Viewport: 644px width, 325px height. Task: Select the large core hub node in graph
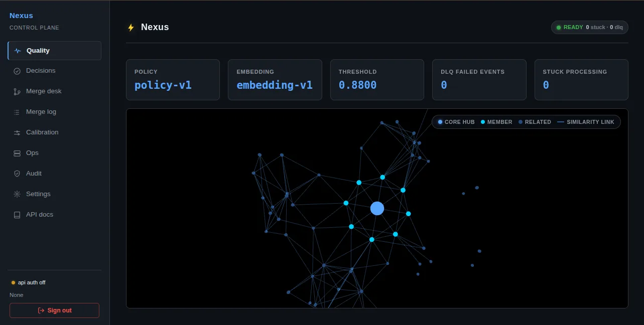tap(377, 209)
